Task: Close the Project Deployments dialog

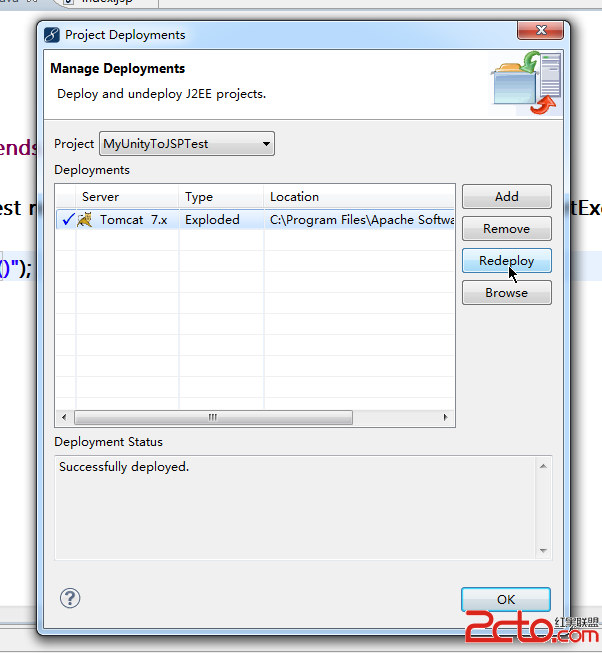Action: (540, 30)
